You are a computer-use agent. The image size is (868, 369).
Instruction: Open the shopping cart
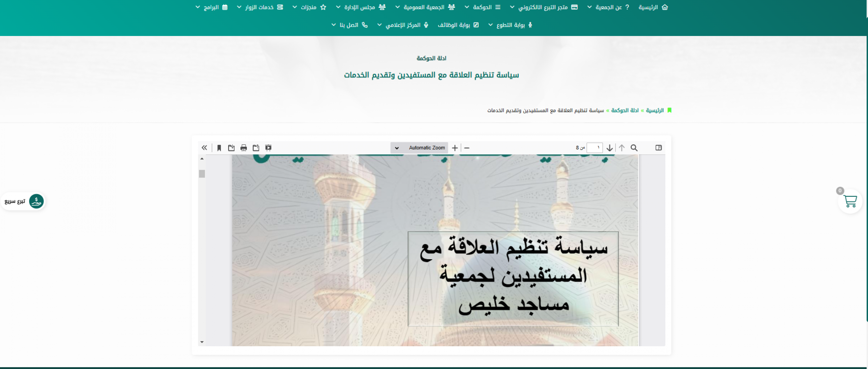[x=850, y=201]
